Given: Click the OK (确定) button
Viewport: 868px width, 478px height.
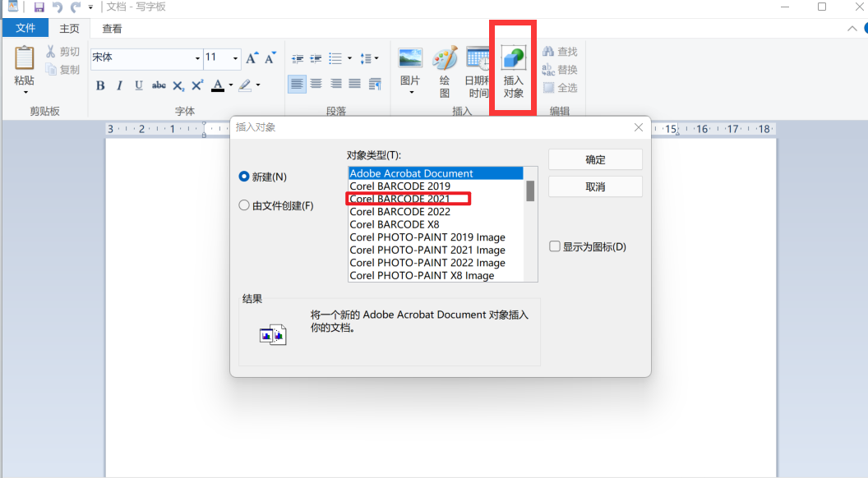Looking at the screenshot, I should [x=595, y=159].
